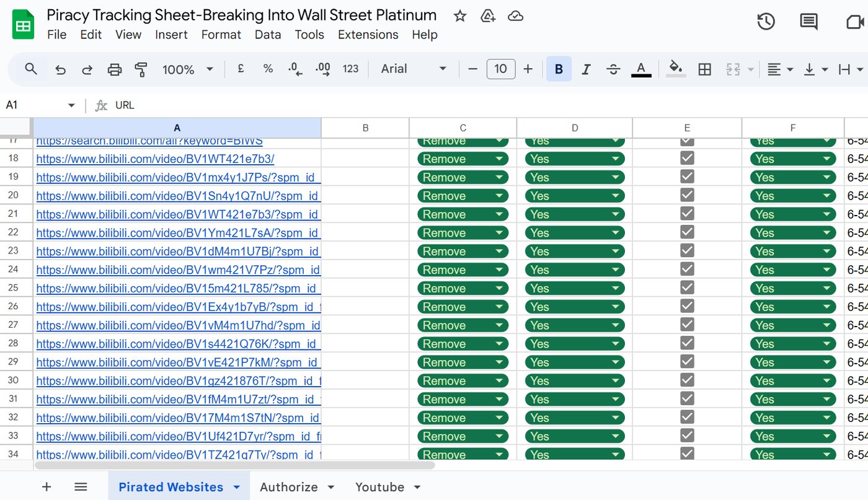This screenshot has height=500, width=868.
Task: Toggle the checkbox in row 30
Action: pos(687,380)
